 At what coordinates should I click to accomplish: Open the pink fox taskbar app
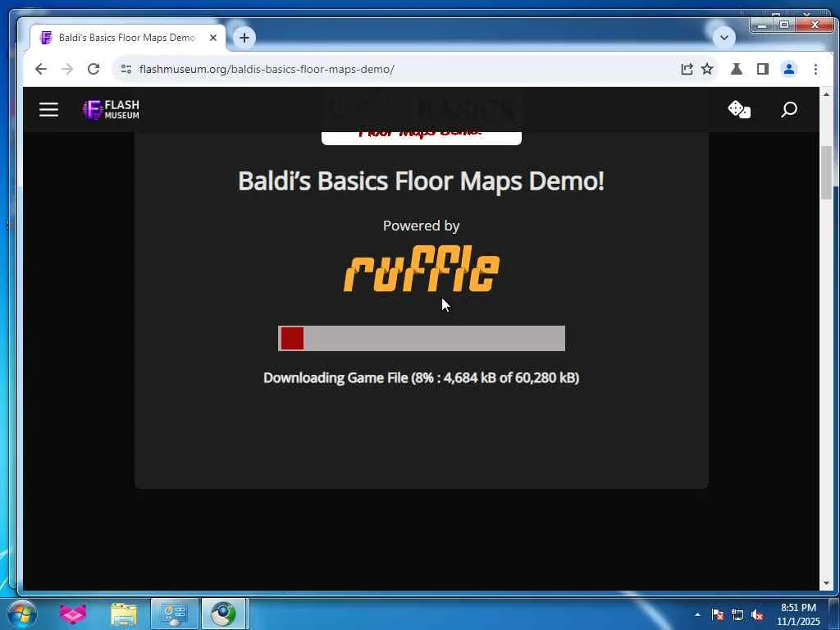click(73, 614)
